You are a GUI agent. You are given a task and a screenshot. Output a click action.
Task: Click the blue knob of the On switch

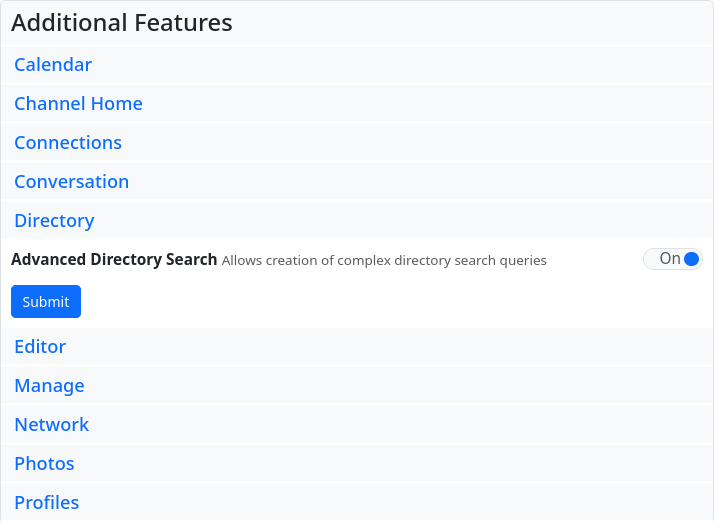point(691,259)
